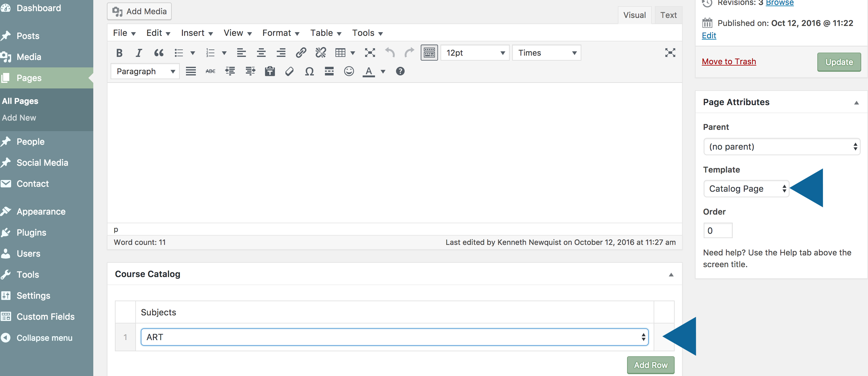
Task: Clear formatting with the eraser icon
Action: point(289,71)
